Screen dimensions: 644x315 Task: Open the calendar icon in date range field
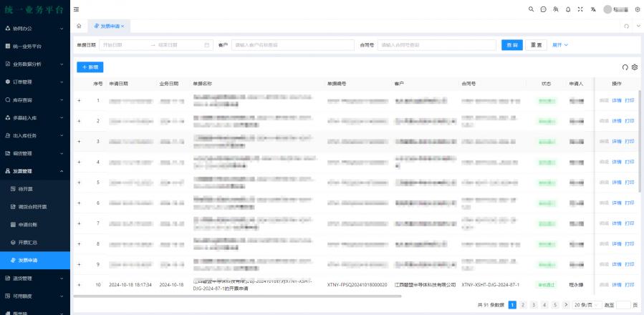click(207, 44)
